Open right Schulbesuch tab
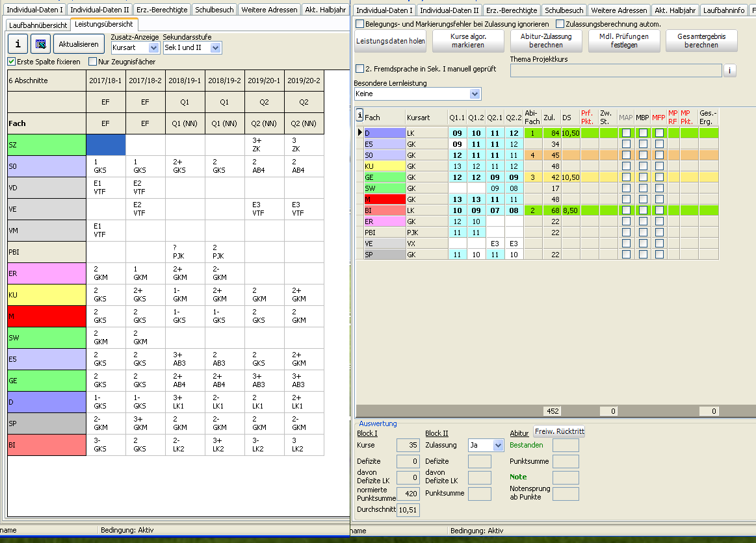 click(564, 10)
